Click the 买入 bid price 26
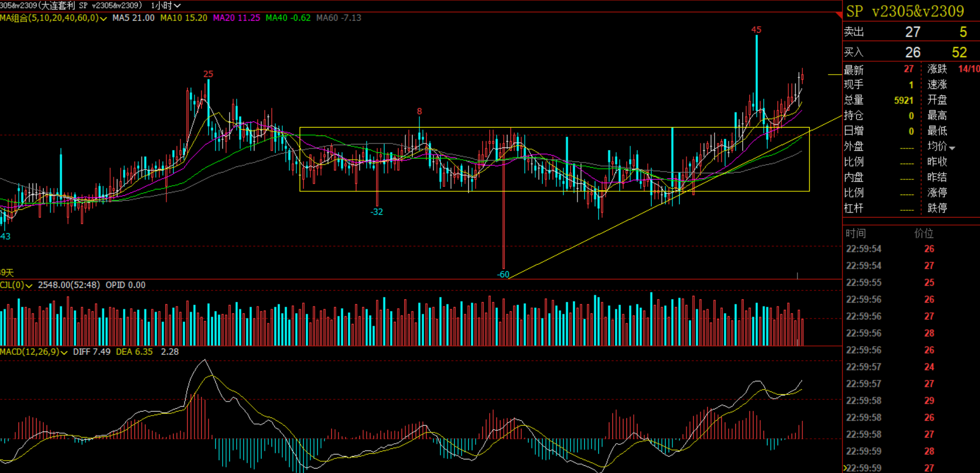The height and width of the screenshot is (473, 980). point(912,52)
